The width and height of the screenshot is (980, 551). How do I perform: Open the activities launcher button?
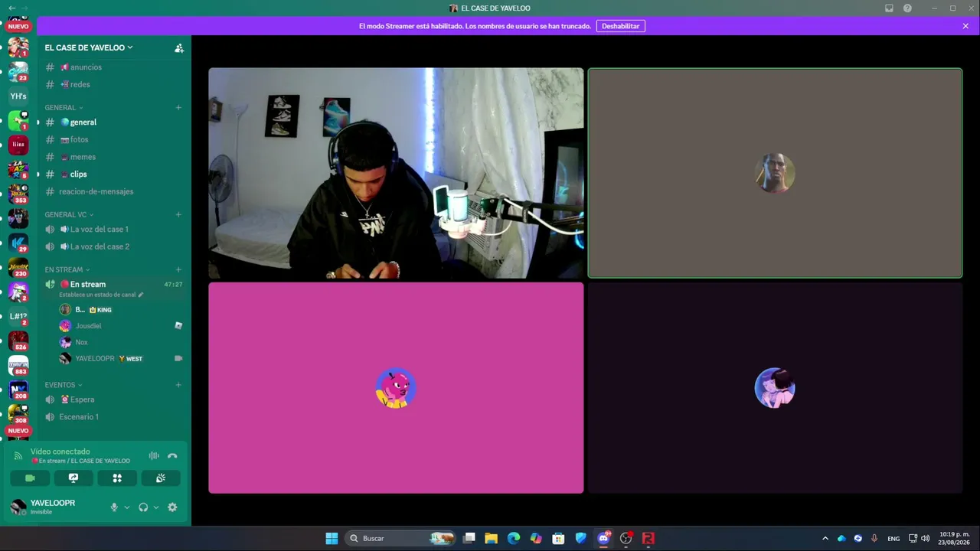pyautogui.click(x=117, y=478)
